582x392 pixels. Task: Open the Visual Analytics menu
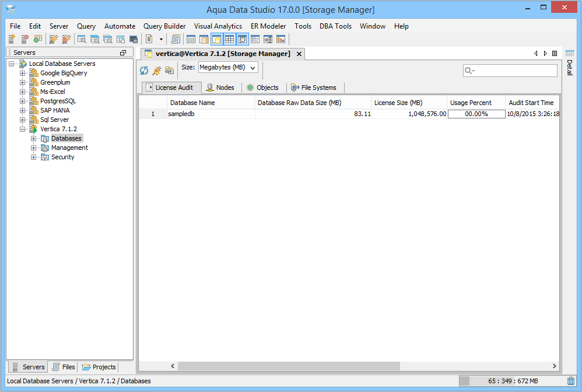(218, 26)
